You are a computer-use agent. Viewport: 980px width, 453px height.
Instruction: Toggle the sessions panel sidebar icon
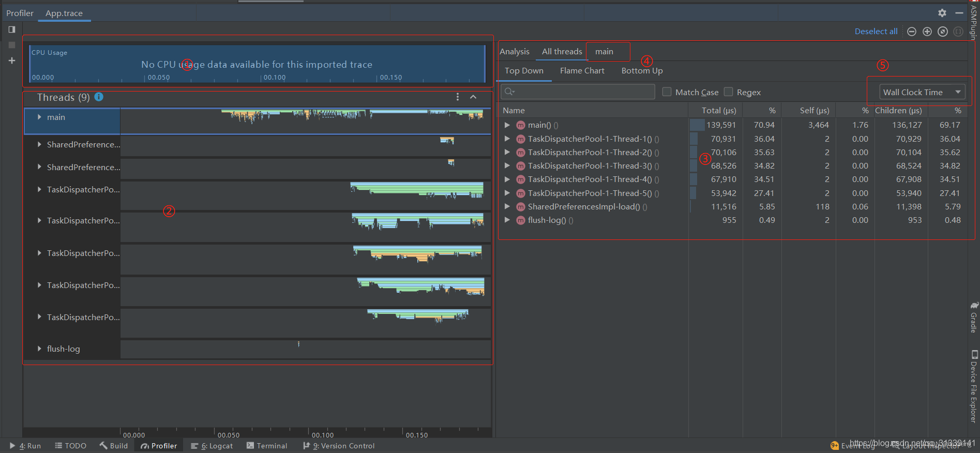(12, 29)
